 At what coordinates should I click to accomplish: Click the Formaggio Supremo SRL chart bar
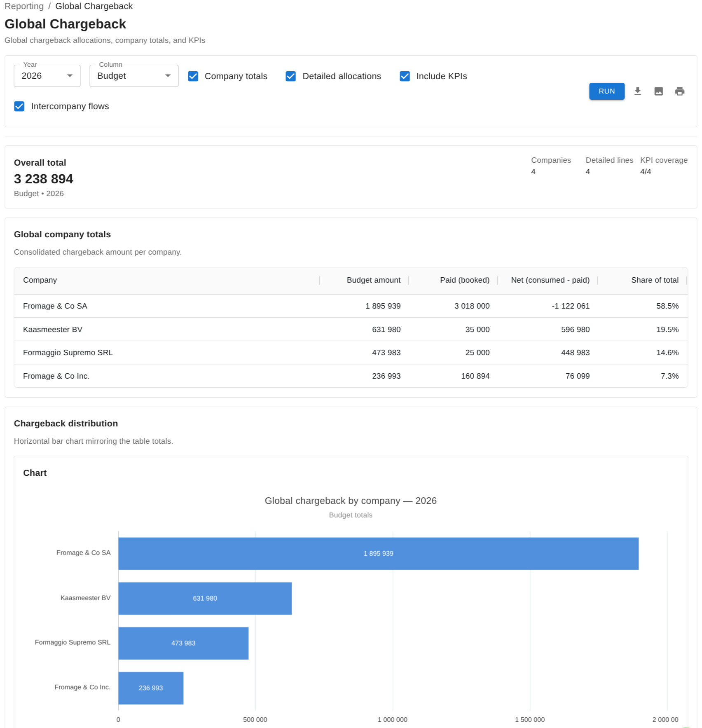(x=183, y=643)
